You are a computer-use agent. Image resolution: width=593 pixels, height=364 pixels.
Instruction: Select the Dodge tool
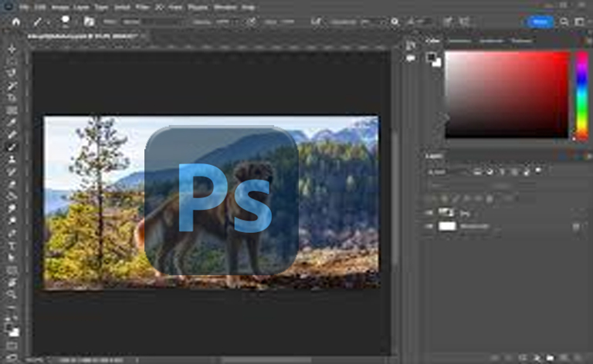(12, 221)
